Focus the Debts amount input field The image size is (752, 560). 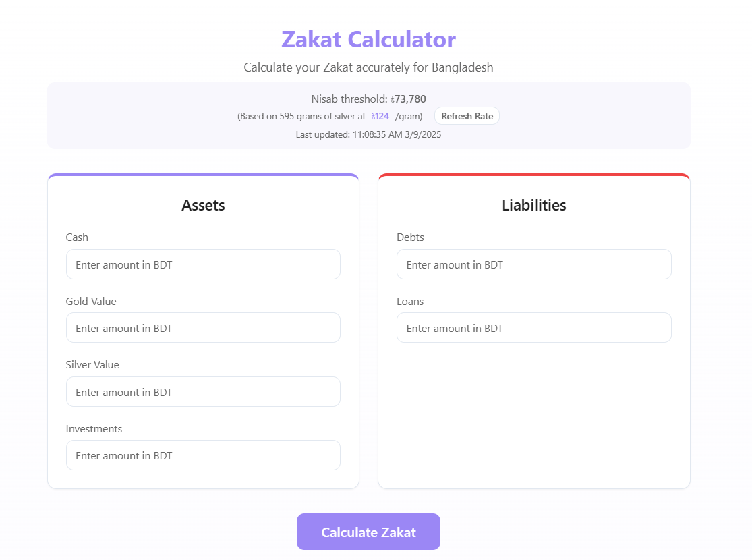pyautogui.click(x=533, y=264)
